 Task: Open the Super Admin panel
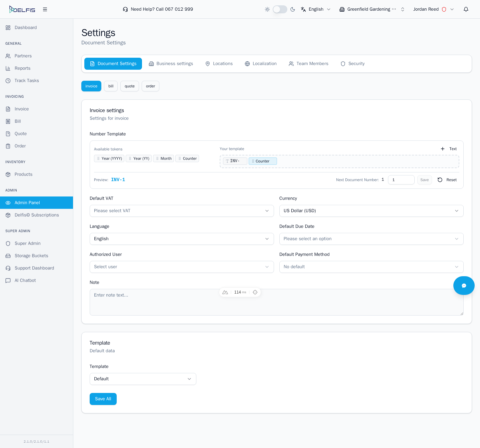[27, 243]
